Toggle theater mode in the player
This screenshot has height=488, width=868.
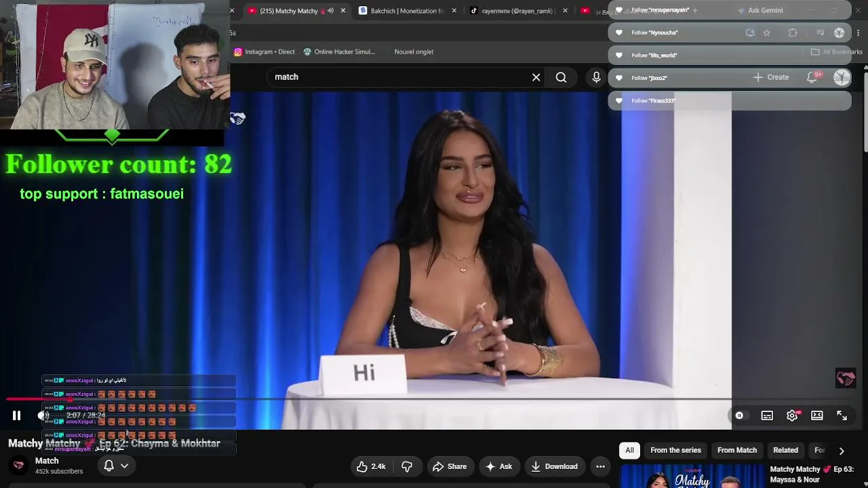pos(817,415)
